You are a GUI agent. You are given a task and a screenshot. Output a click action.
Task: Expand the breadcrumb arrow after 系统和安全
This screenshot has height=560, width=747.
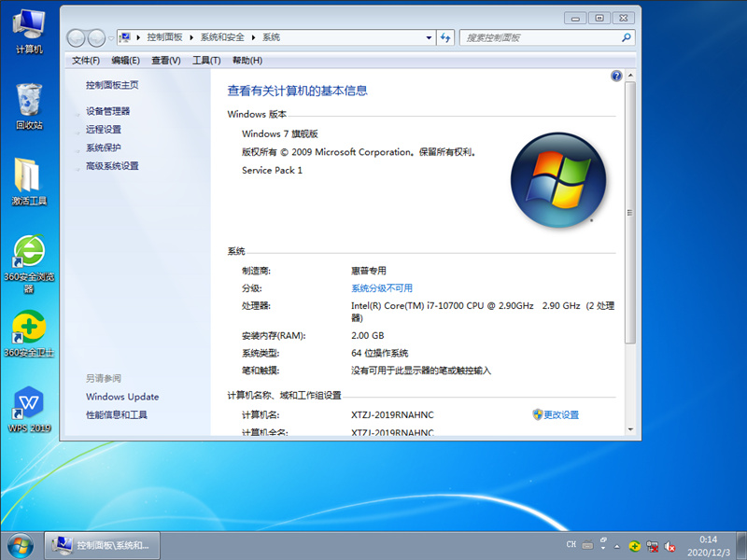tap(253, 37)
